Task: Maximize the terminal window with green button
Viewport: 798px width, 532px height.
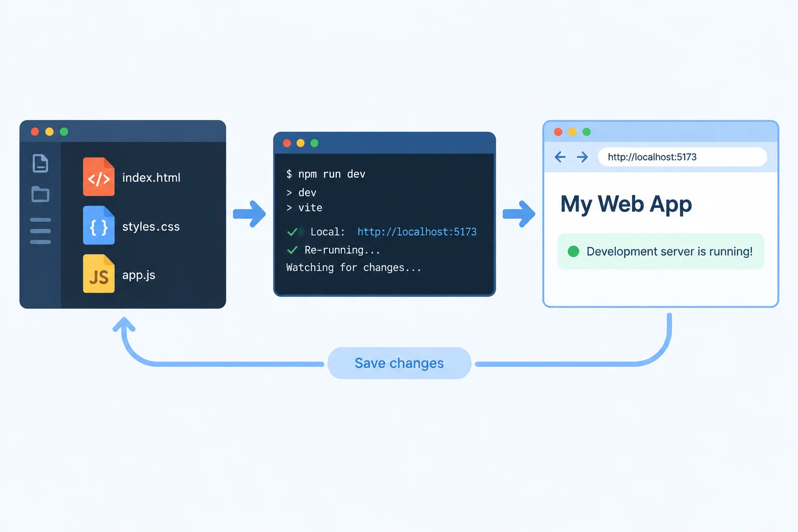Action: pyautogui.click(x=314, y=143)
